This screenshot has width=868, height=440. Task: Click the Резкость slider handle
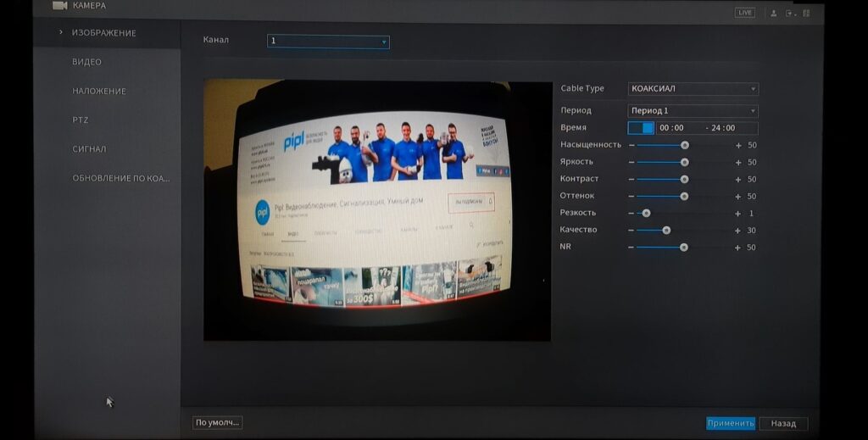[646, 213]
